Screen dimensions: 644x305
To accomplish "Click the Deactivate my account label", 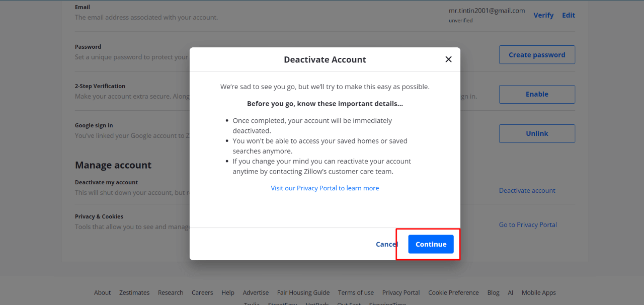I will coord(106,182).
